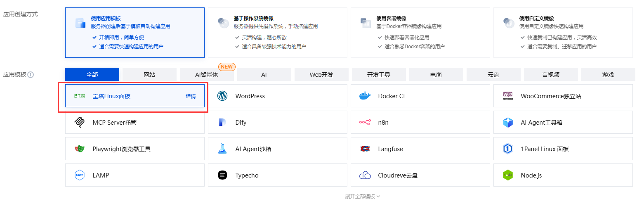Image resolution: width=644 pixels, height=206 pixels.
Task: Switch to the 游戏 category tab
Action: [x=608, y=75]
